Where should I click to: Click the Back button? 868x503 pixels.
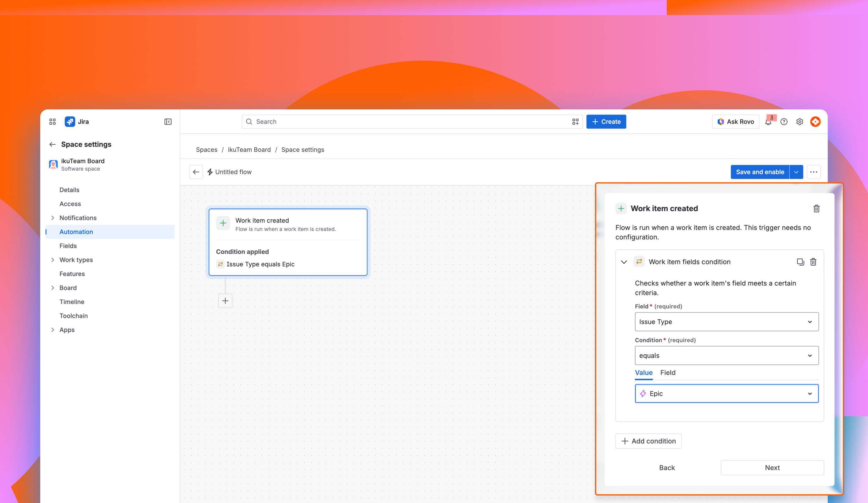click(x=667, y=467)
